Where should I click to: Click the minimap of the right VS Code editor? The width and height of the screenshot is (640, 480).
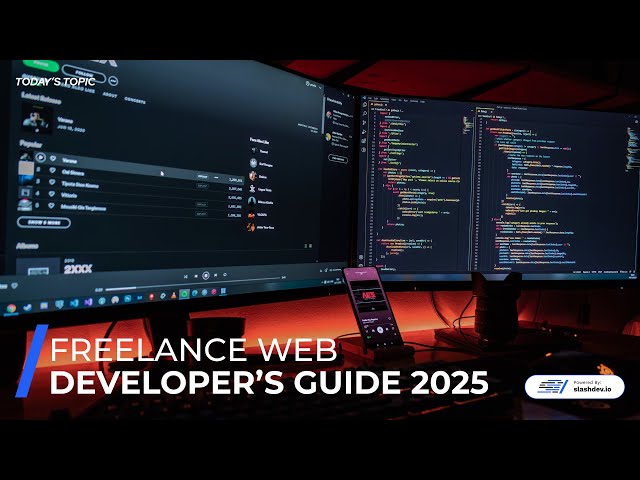click(x=633, y=149)
